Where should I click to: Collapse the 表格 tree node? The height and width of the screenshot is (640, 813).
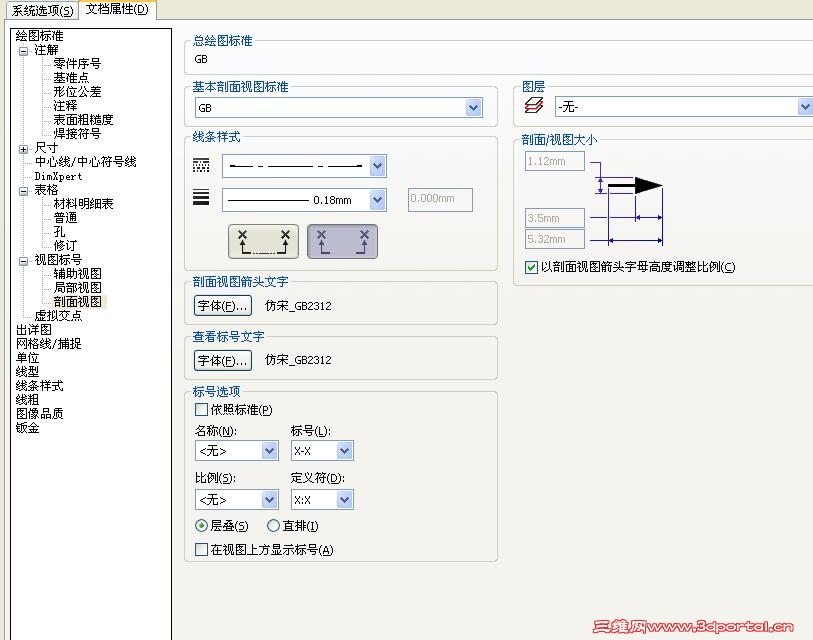[23, 191]
